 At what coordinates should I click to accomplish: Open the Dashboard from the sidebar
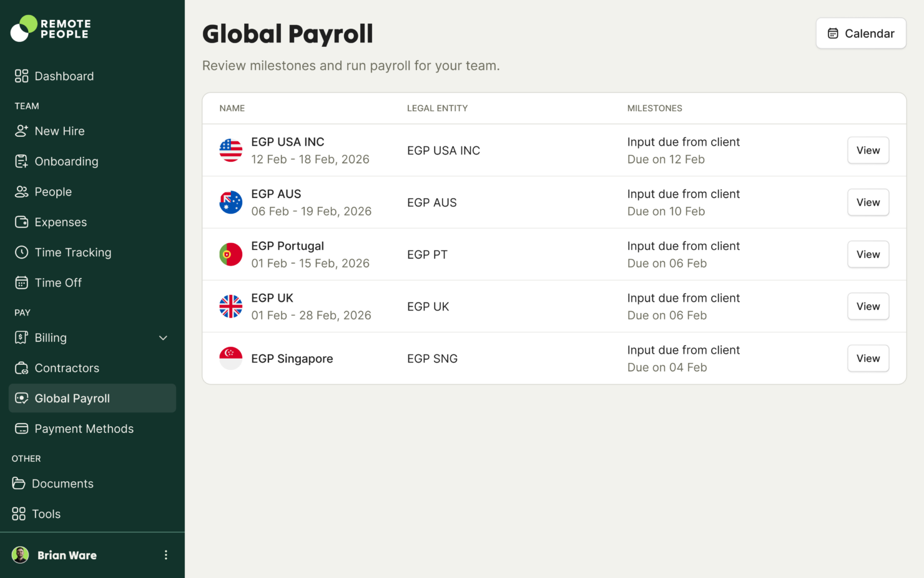tap(64, 76)
